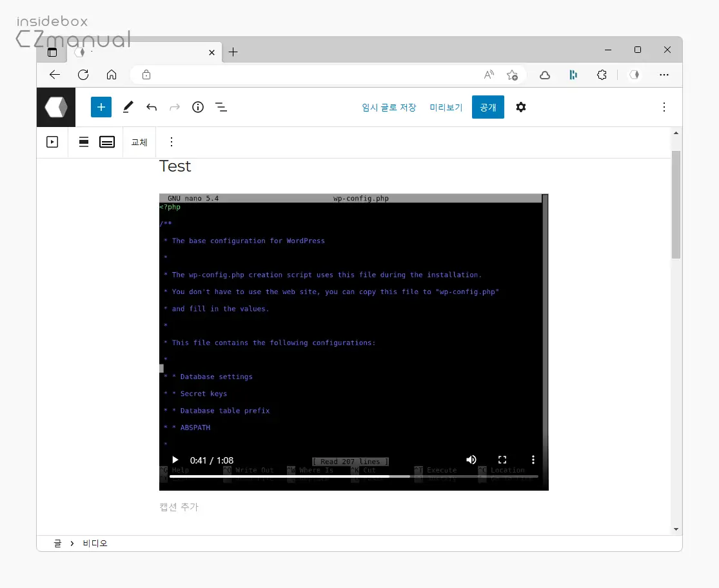Screen dimensions: 719x588
Task: Open the blue bars extension icon
Action: [x=573, y=75]
